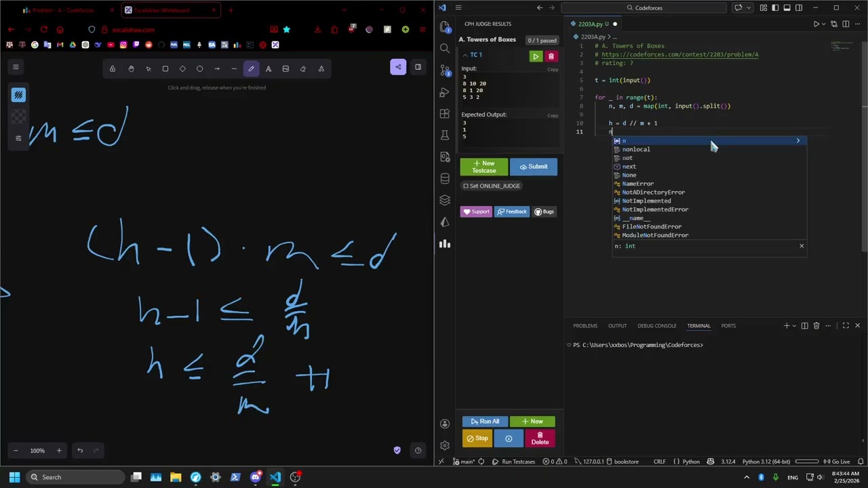Open the Accounts icon in activity bar
Viewport: 868px width, 488px height.
[x=445, y=424]
